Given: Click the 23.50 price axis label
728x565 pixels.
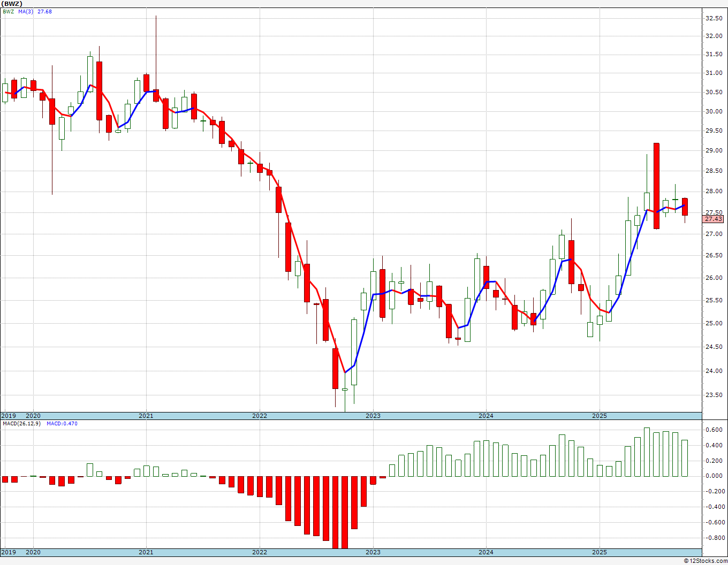Looking at the screenshot, I should [714, 395].
